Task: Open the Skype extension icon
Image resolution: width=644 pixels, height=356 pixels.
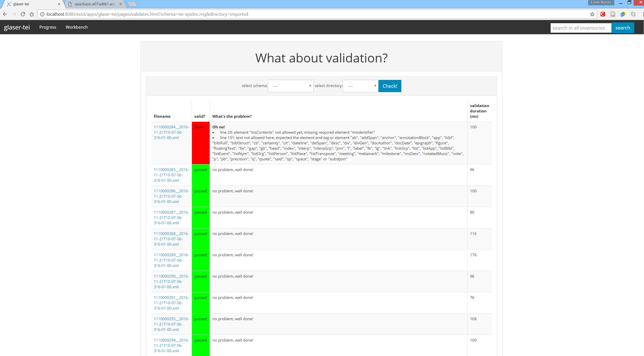Action: 633,14
